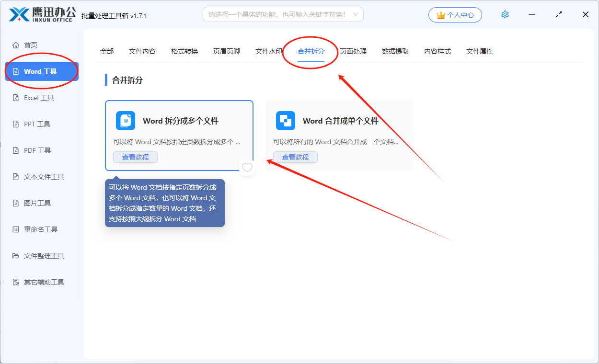Switch to the 文件水印 tab
The width and height of the screenshot is (599, 364).
click(x=268, y=51)
